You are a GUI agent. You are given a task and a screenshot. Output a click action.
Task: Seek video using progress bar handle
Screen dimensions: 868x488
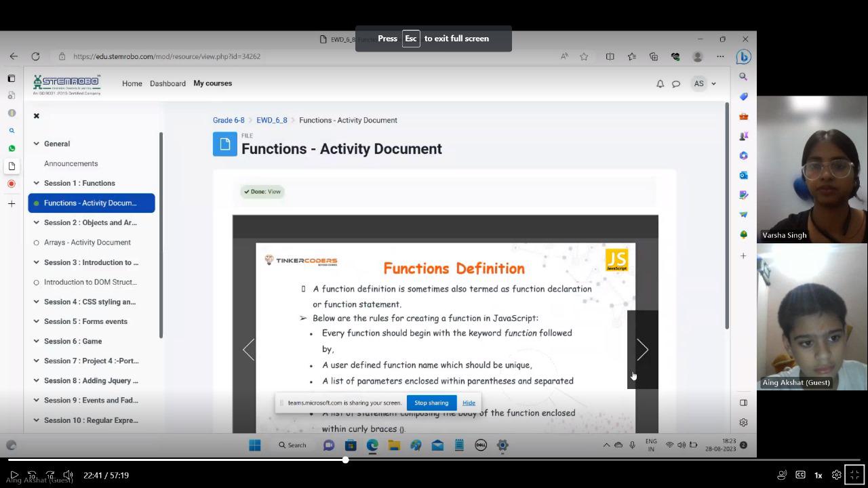[345, 460]
